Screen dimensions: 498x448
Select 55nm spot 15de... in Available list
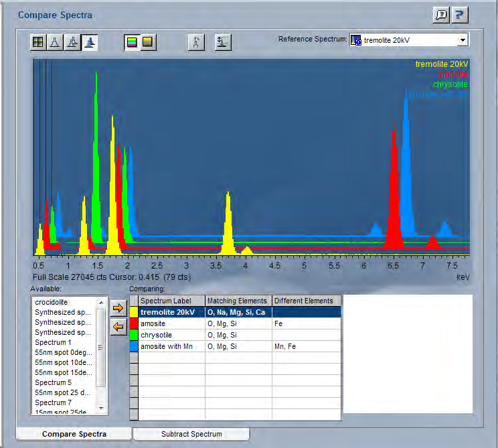point(64,372)
